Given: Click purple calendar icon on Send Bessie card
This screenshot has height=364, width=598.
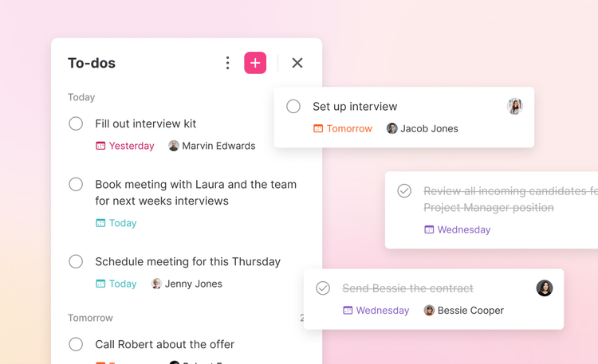Looking at the screenshot, I should pyautogui.click(x=348, y=311).
